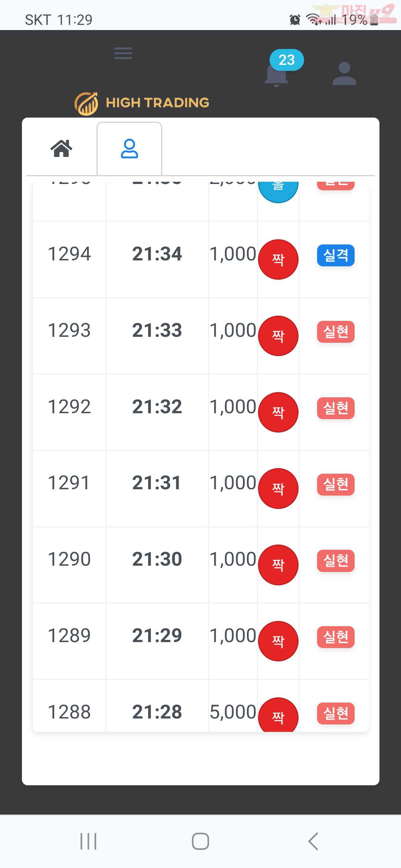Tap the red 짝 circle for round 1289
Image resolution: width=401 pixels, height=868 pixels.
click(278, 641)
